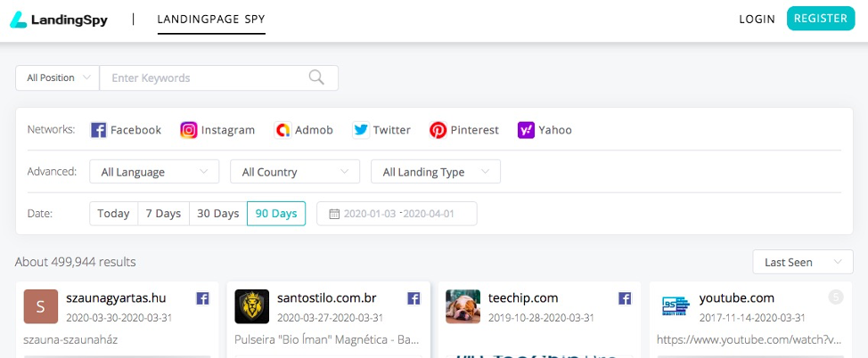Select the 30 Days date filter
This screenshot has width=868, height=358.
(x=217, y=214)
